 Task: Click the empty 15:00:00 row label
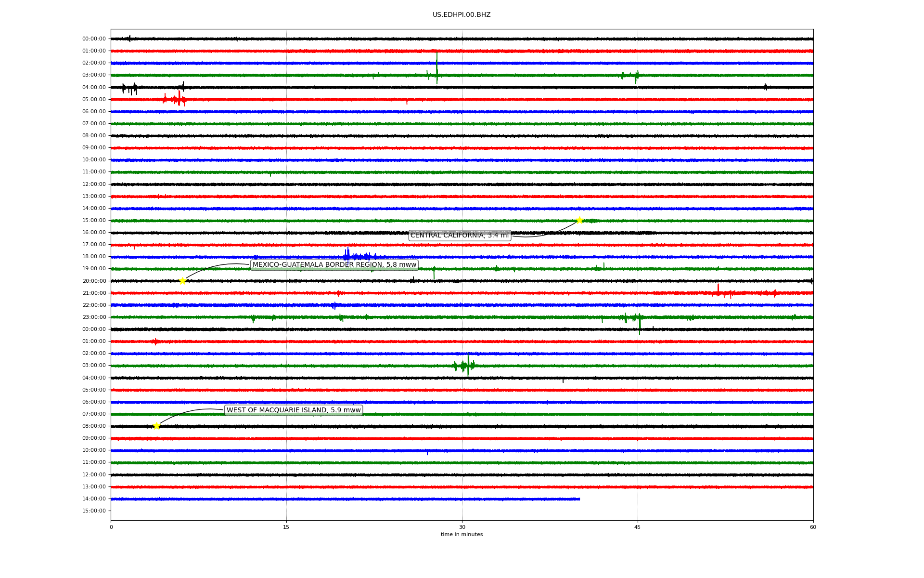[94, 511]
